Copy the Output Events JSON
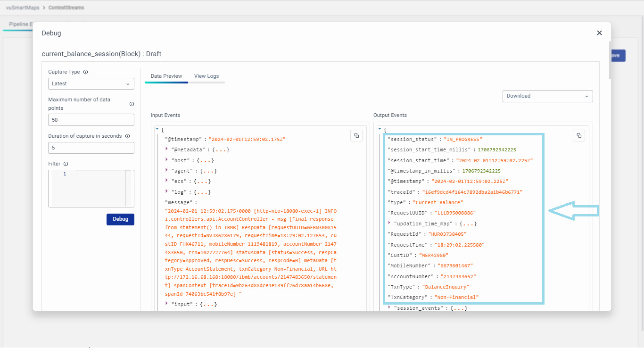644x348 pixels. (x=579, y=135)
